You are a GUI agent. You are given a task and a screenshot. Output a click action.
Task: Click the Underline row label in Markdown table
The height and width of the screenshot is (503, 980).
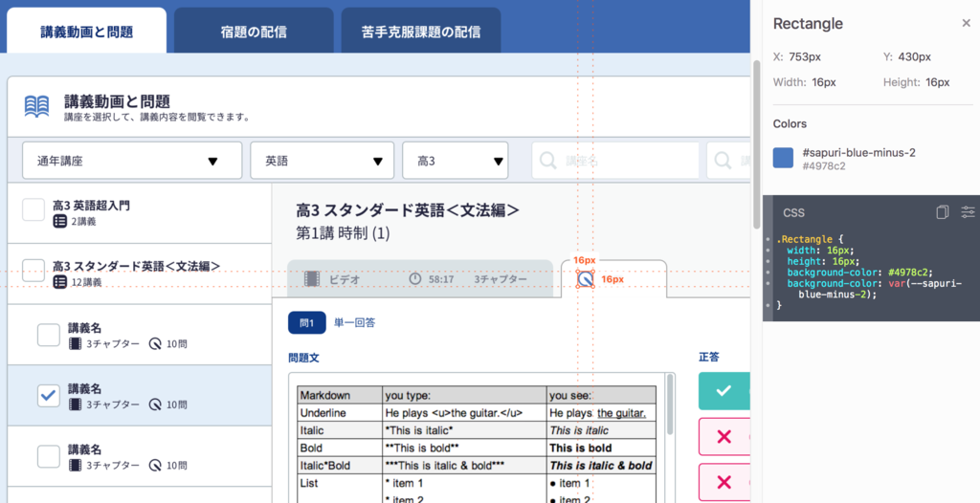coord(340,413)
